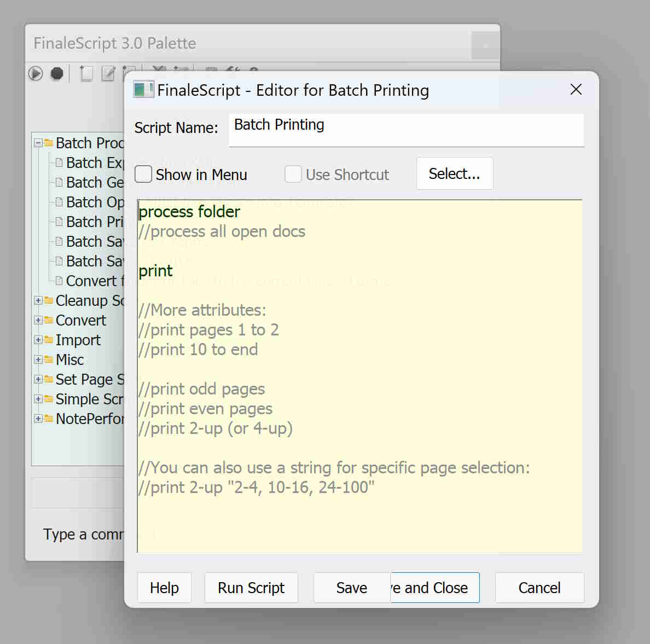
Task: Click the Edit script pencil icon
Action: point(108,73)
